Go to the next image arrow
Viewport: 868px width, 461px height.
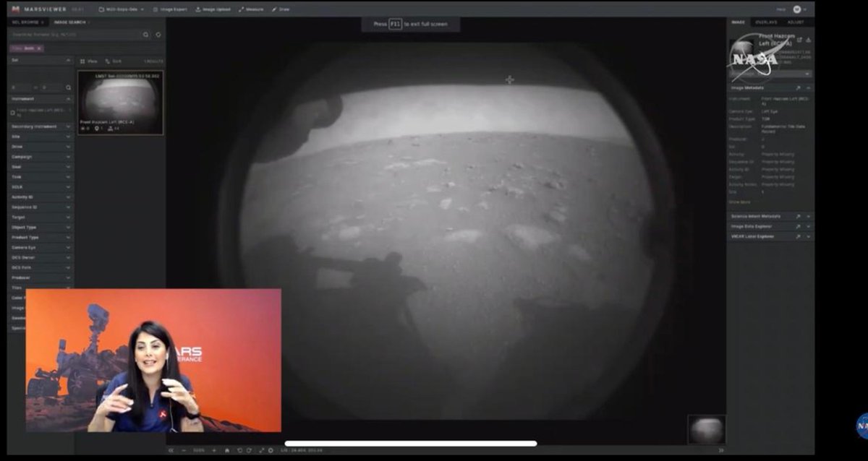click(x=721, y=450)
